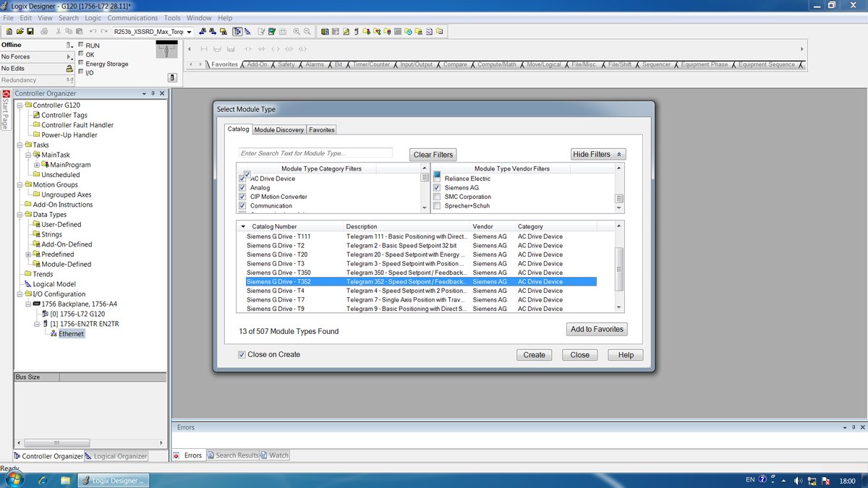Image resolution: width=868 pixels, height=488 pixels.
Task: Open the Communications menu
Action: (x=132, y=18)
